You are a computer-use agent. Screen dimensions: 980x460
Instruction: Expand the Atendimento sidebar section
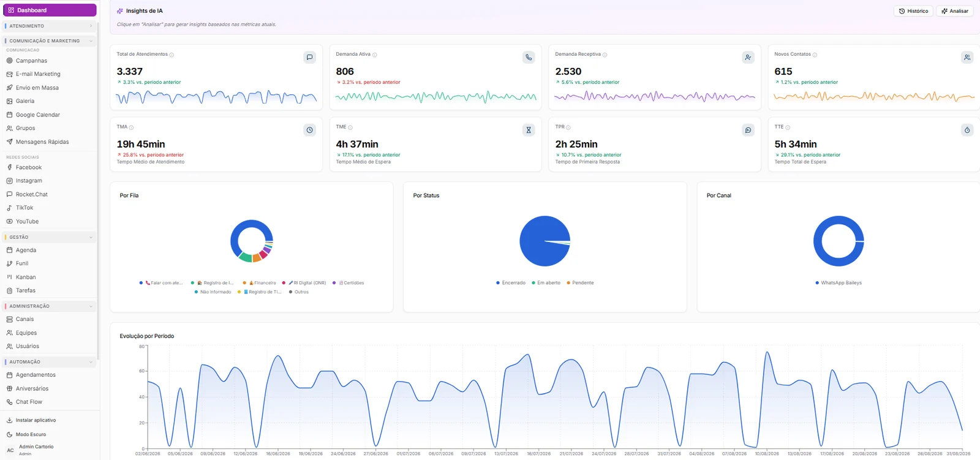click(50, 26)
